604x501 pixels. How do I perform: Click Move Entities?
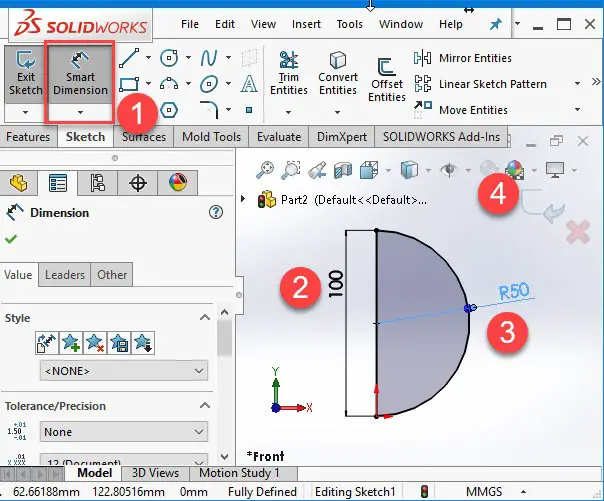coord(461,110)
